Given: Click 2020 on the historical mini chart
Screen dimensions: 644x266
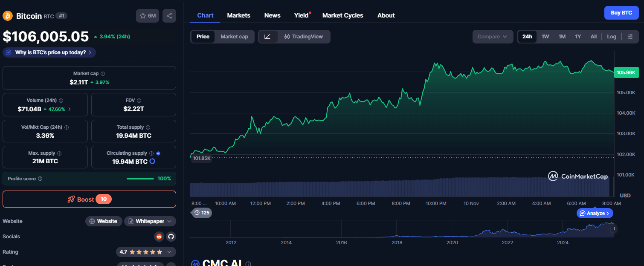Looking at the screenshot, I should 452,242.
